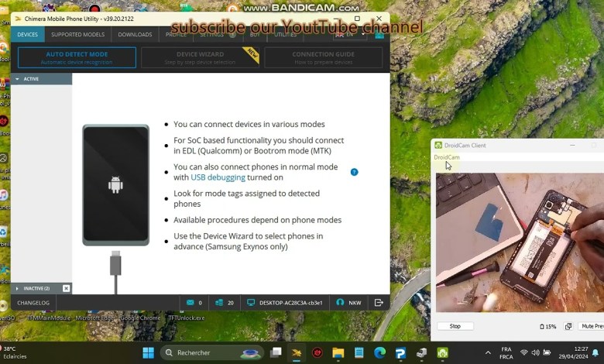Select Auto Detect Mode
The height and width of the screenshot is (364, 604).
tap(77, 57)
